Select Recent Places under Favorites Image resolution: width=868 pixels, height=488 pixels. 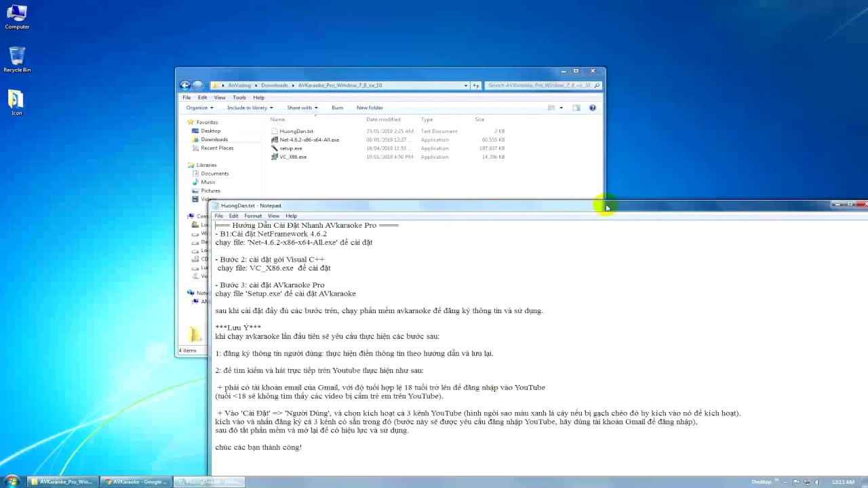tap(217, 148)
